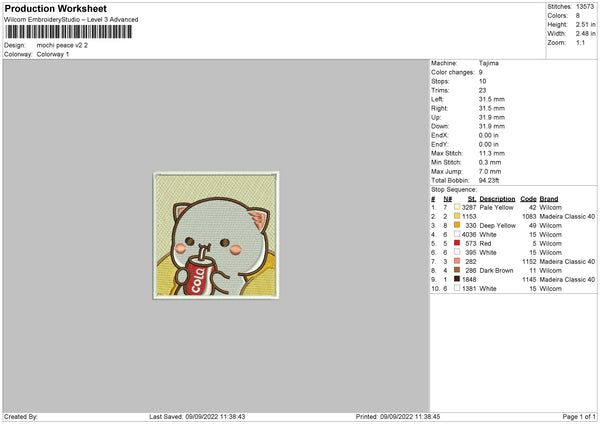Click the code '1083' in stop 2
Viewport: 600px width, 424px height.
pos(529,216)
